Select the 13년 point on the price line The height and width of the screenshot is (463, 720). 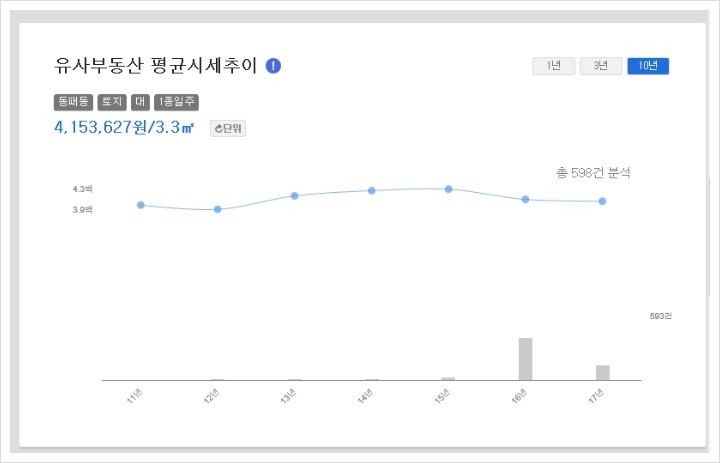pos(294,195)
